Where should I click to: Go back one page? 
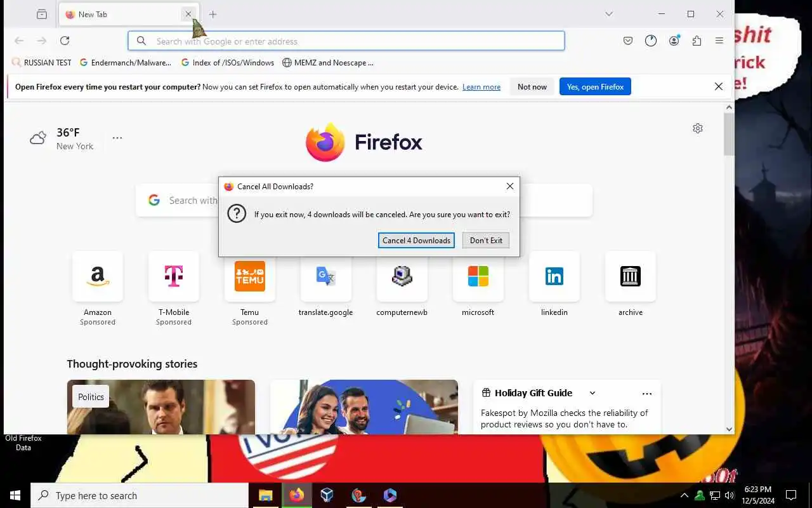[x=19, y=41]
